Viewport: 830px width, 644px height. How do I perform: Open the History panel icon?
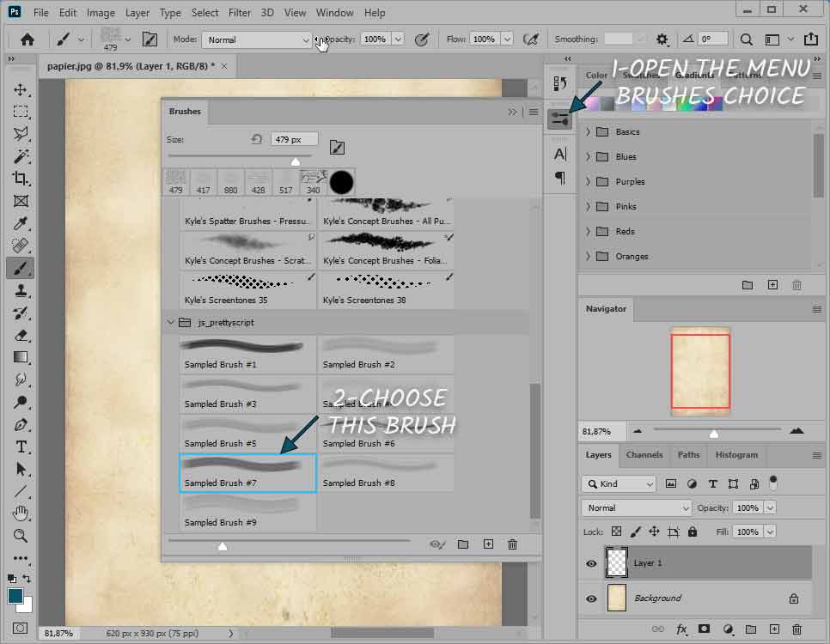(x=559, y=83)
